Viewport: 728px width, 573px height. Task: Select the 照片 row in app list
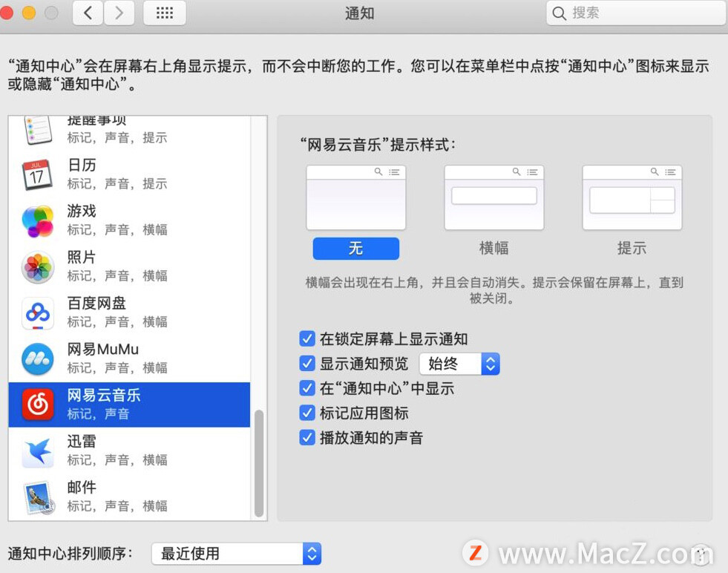[130, 266]
